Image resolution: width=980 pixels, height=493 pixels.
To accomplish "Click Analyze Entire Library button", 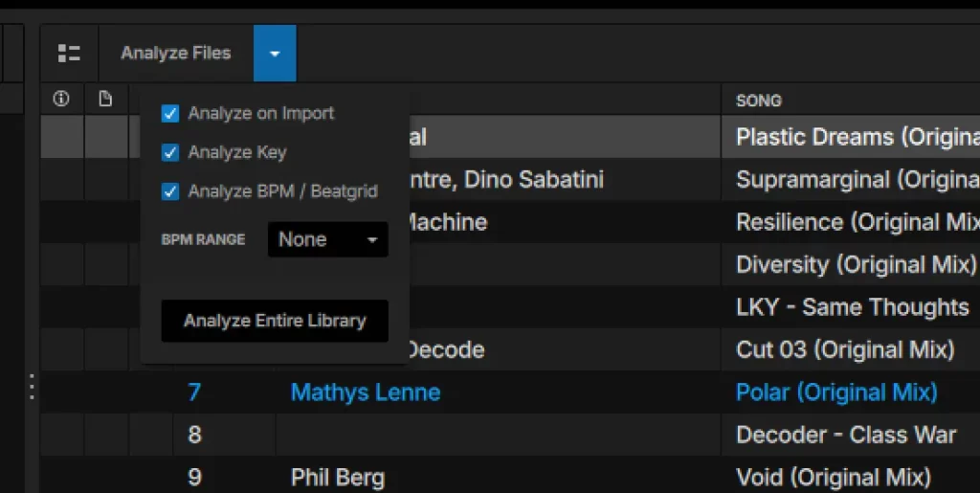I will (x=275, y=321).
